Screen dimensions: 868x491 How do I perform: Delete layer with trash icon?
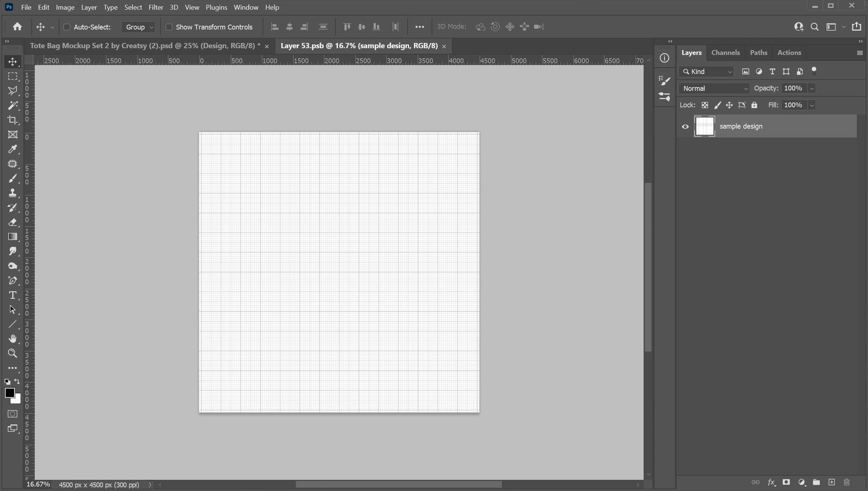[847, 482]
